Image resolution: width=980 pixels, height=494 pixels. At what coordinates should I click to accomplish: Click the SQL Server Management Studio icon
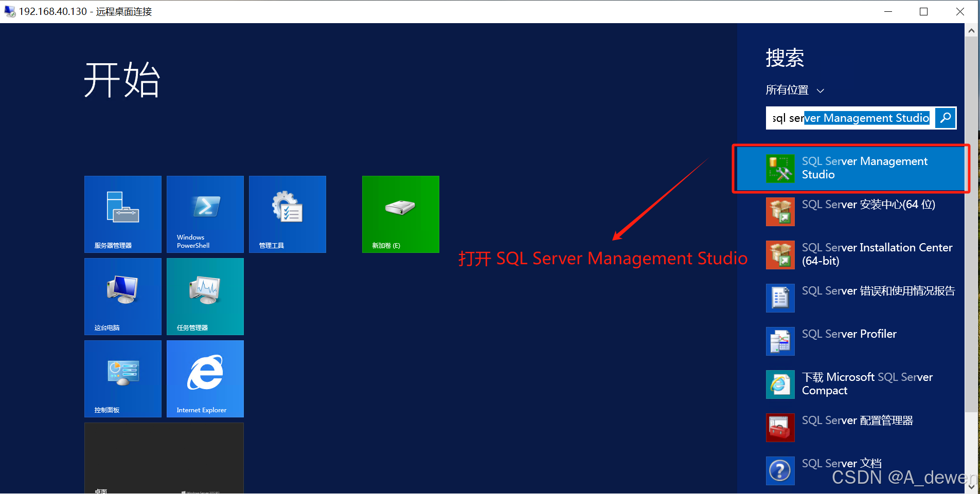[780, 169]
